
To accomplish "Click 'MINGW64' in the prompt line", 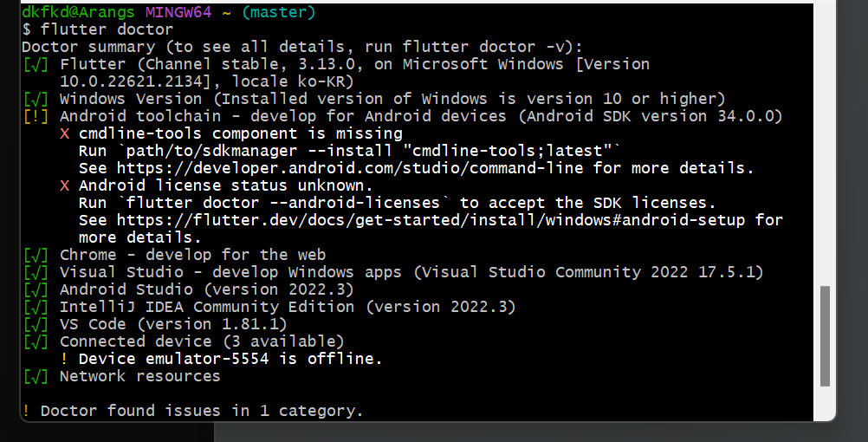I will pyautogui.click(x=178, y=11).
